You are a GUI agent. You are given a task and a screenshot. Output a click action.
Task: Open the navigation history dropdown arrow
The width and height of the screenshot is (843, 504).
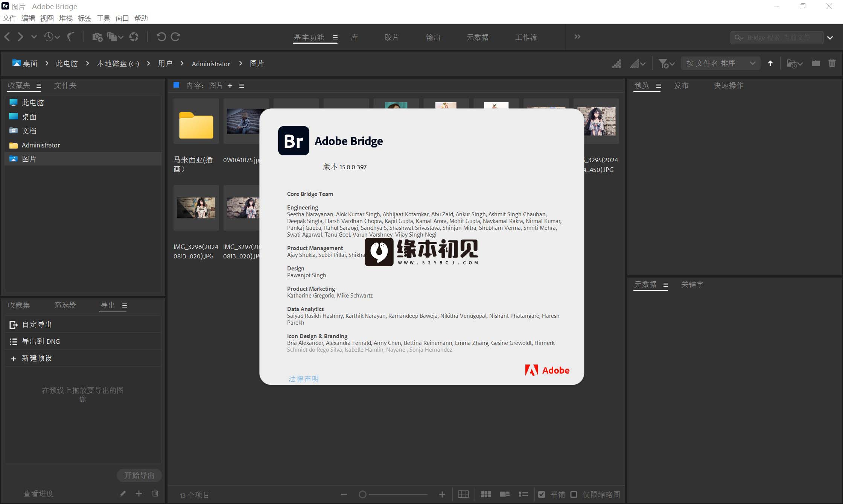(x=34, y=37)
